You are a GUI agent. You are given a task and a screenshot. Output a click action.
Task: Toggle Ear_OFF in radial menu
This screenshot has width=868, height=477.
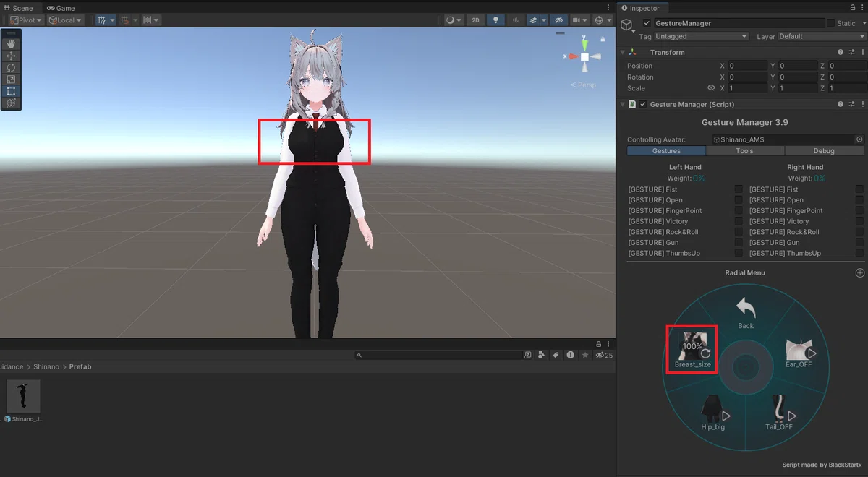coord(799,353)
